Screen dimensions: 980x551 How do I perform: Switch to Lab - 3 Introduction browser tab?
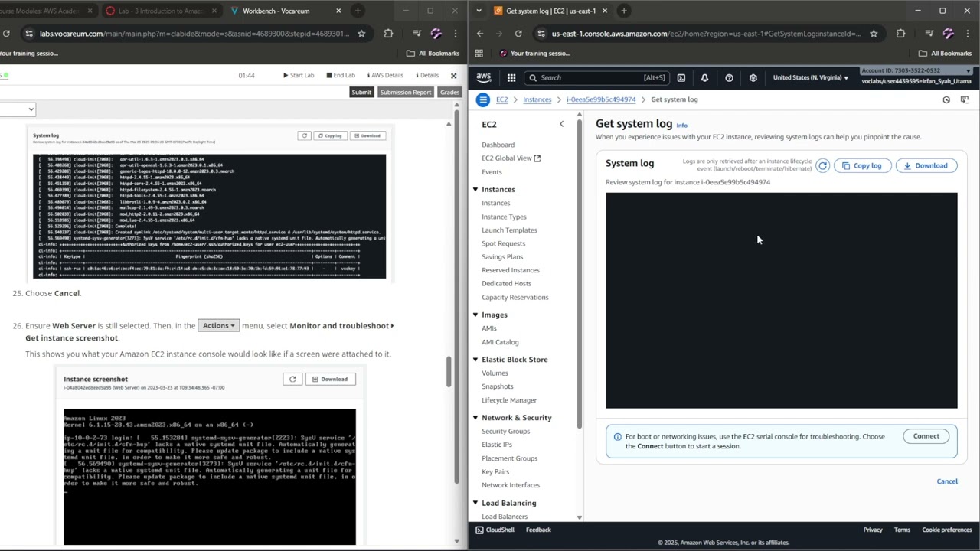tap(162, 11)
